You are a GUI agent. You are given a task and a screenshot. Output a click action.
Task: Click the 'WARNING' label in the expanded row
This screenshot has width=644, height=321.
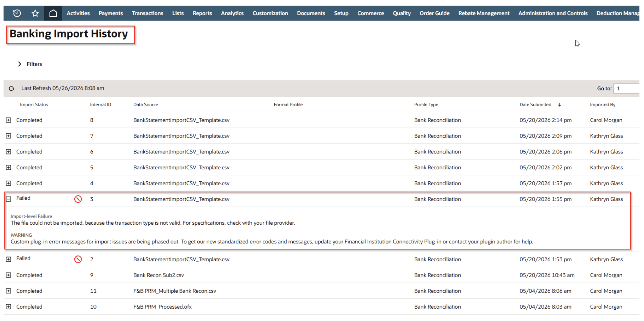click(x=21, y=235)
